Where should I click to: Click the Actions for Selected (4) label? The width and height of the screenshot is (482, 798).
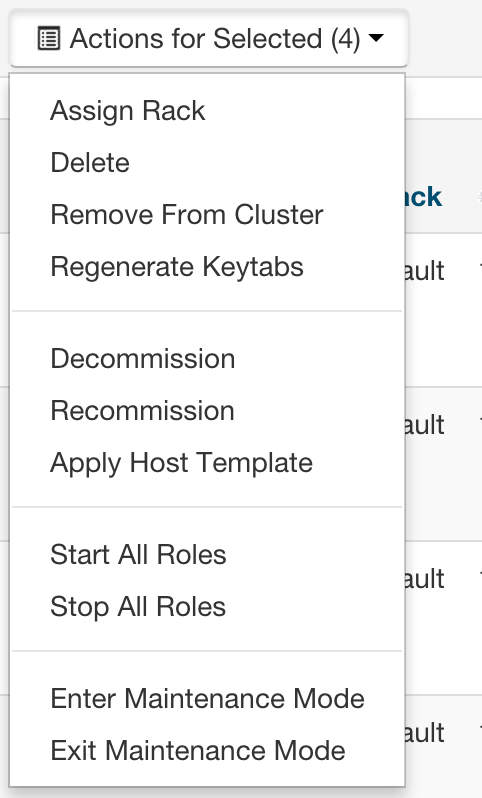click(x=215, y=39)
